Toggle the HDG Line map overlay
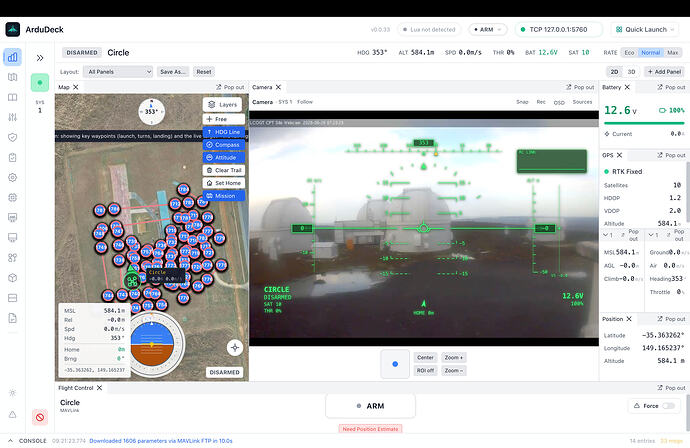Viewport: 690px width, 448px height. click(224, 132)
